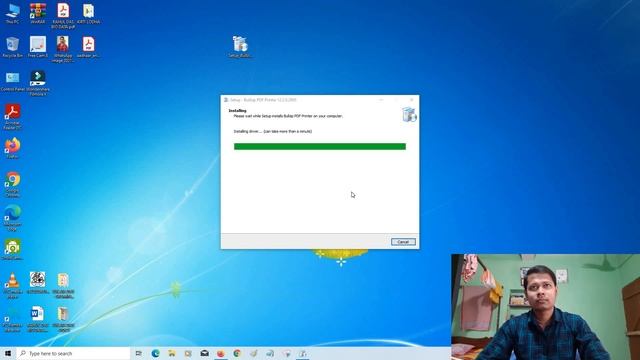The height and width of the screenshot is (360, 640).
Task: Open the Windows Start menu
Action: click(x=8, y=353)
